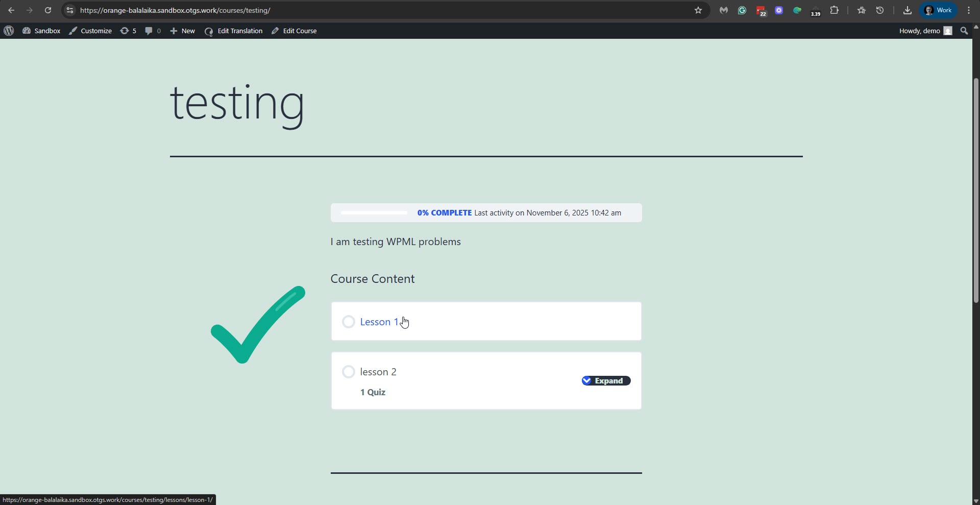The height and width of the screenshot is (505, 980).
Task: Open the red extension with badge 22
Action: coord(761,11)
